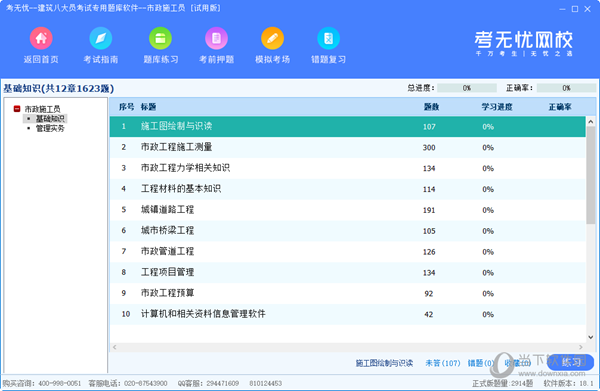Image resolution: width=600 pixels, height=391 pixels.
Task: Launch the 模拟考场 mock exam icon
Action: [x=272, y=39]
